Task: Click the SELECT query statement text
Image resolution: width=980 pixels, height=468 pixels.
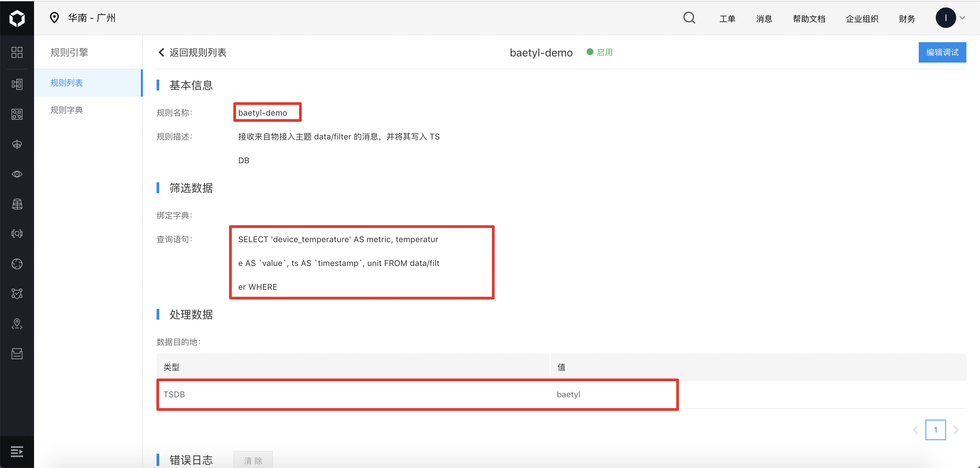Action: (x=339, y=263)
